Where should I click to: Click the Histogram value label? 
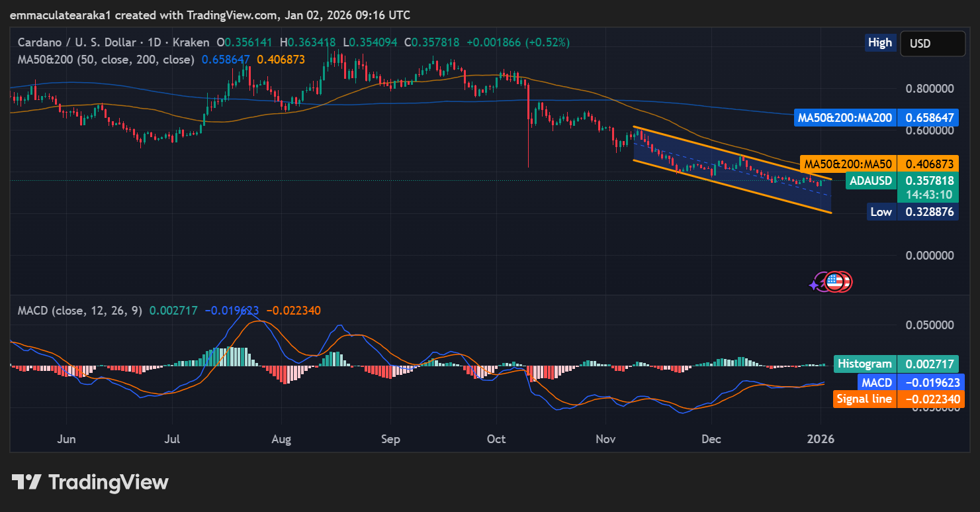[x=897, y=364]
